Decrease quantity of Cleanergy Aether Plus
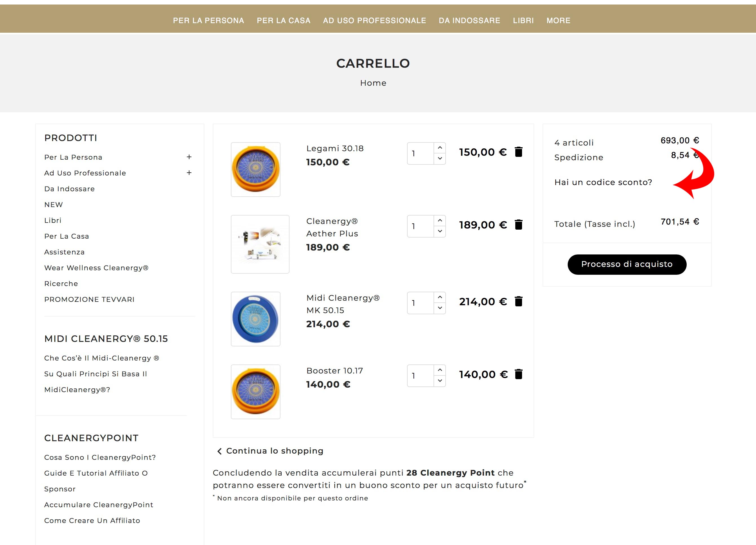Viewport: 756px width, 545px height. tap(440, 231)
